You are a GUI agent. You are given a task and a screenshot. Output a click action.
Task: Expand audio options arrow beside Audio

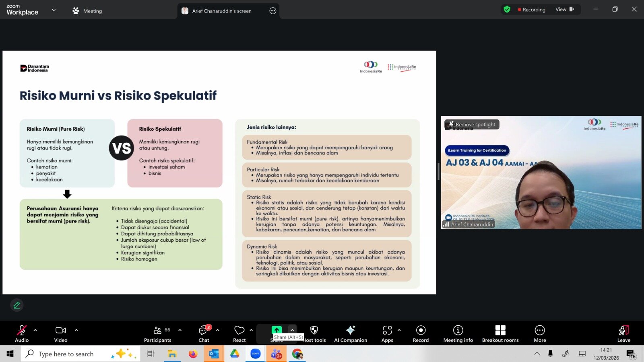tap(35, 330)
